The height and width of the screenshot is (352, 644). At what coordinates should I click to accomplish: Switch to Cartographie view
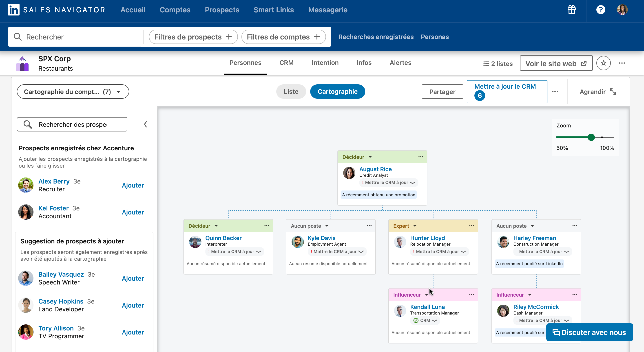(338, 92)
